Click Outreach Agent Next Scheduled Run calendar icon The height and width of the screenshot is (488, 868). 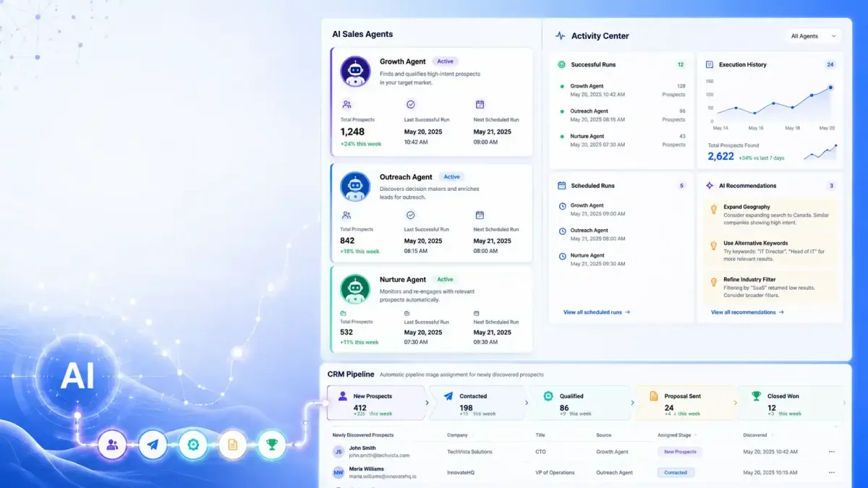[x=480, y=215]
